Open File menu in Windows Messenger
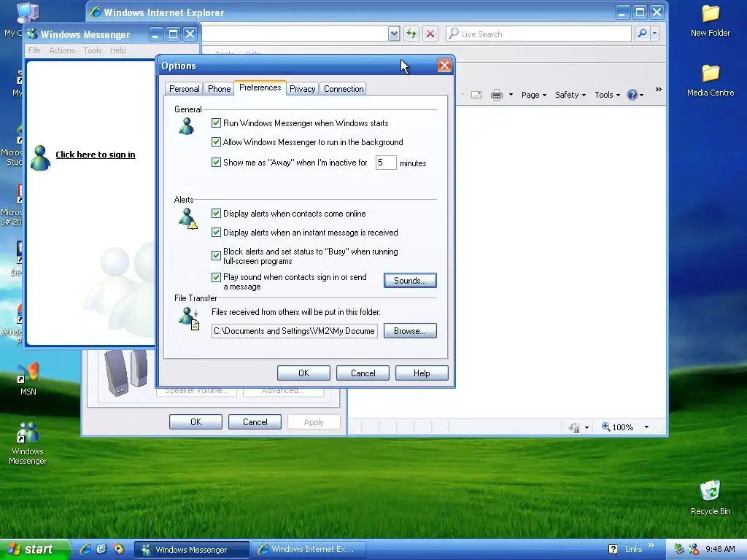747x560 pixels. pyautogui.click(x=34, y=50)
